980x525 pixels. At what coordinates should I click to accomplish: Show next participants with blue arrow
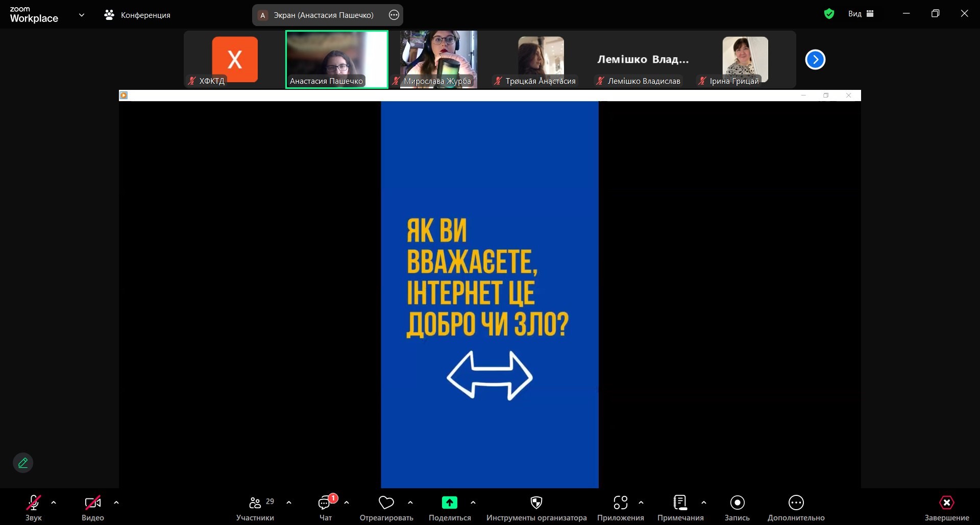click(815, 60)
